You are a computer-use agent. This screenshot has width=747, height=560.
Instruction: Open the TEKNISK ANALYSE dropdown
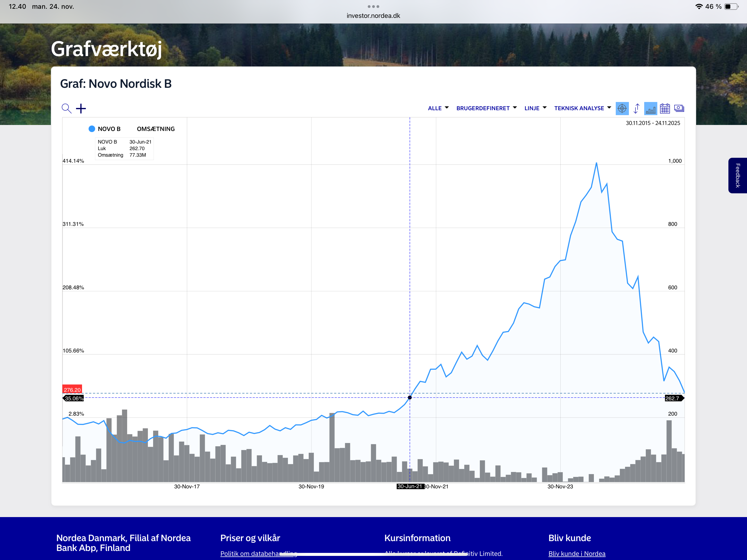point(583,108)
